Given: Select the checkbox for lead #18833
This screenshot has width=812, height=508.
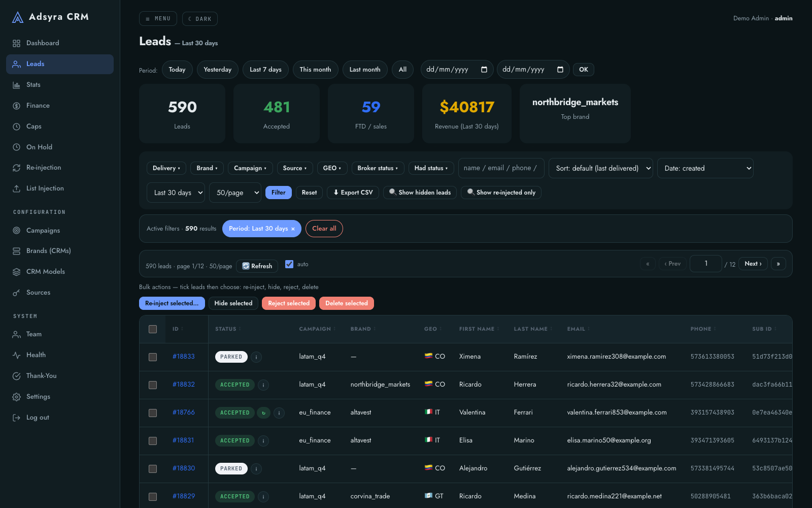Looking at the screenshot, I should (x=153, y=357).
